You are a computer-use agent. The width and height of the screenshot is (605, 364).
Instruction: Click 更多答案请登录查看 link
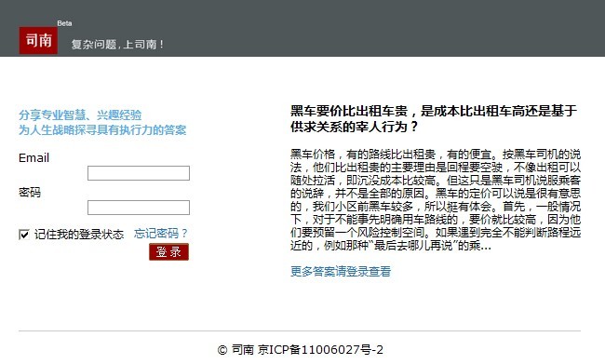[341, 271]
